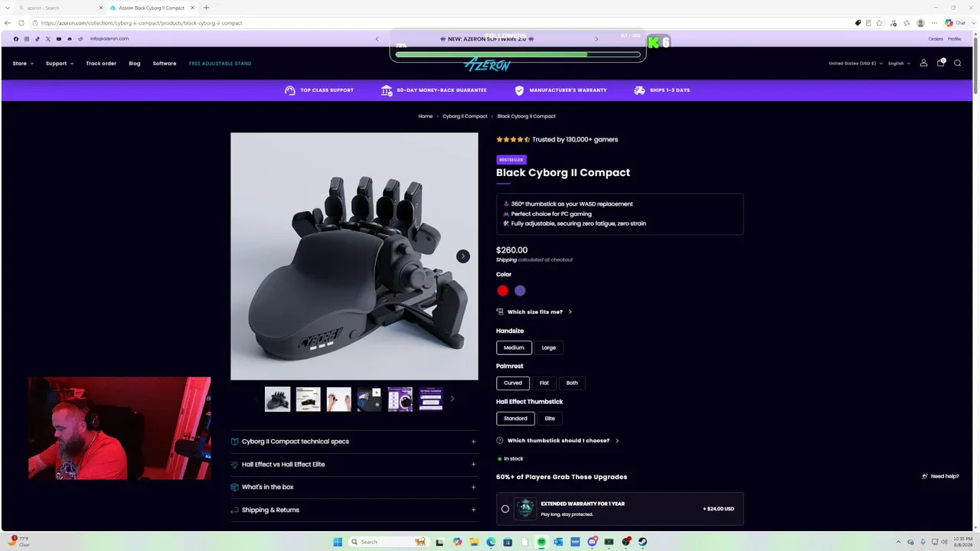Open Azeron's Facebook page icon
Screen dimensions: 980x551
pos(16,39)
